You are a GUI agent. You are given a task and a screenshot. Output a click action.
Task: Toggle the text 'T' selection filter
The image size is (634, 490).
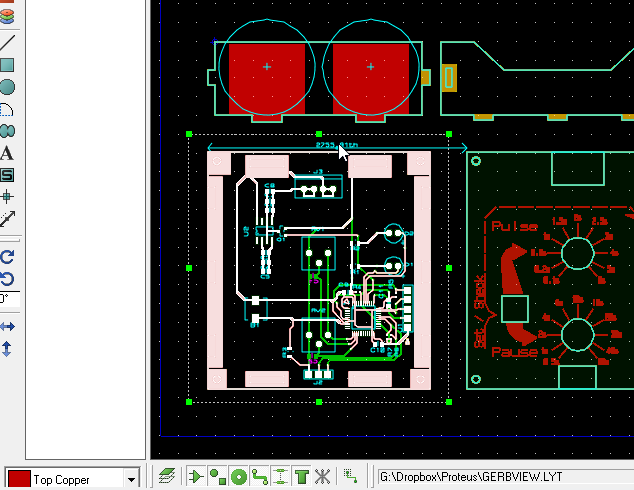[x=301, y=477]
